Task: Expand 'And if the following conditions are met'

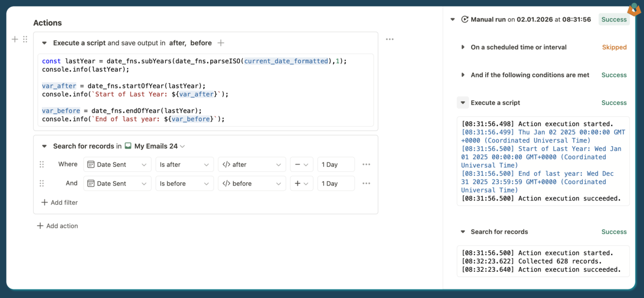Action: (463, 75)
